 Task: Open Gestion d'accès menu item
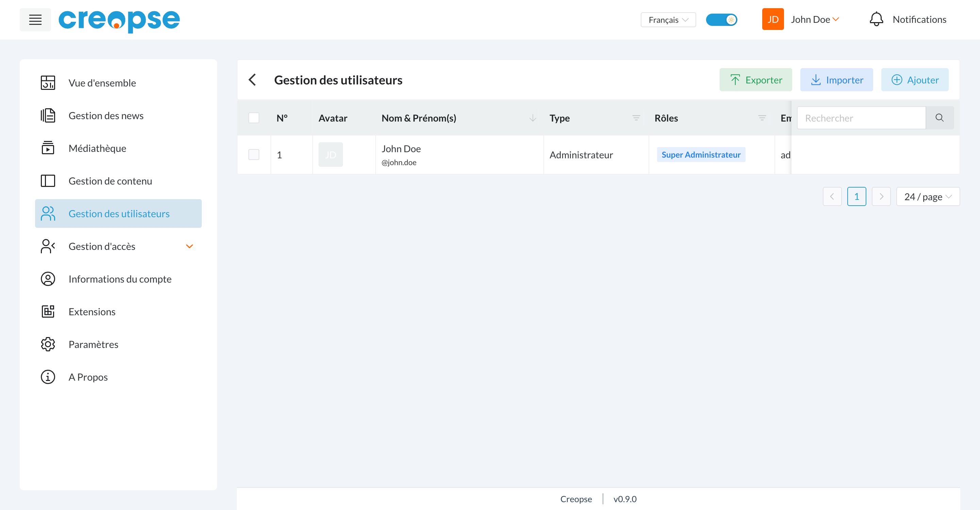[118, 246]
